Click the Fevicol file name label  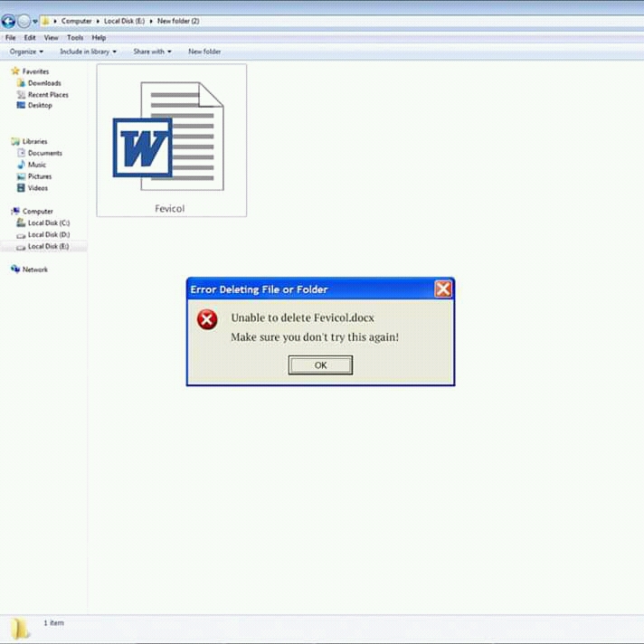[170, 209]
